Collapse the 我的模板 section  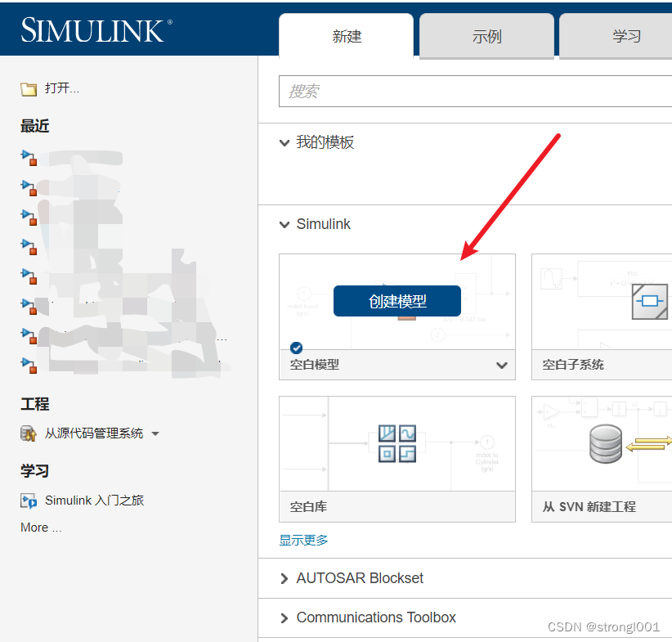284,143
